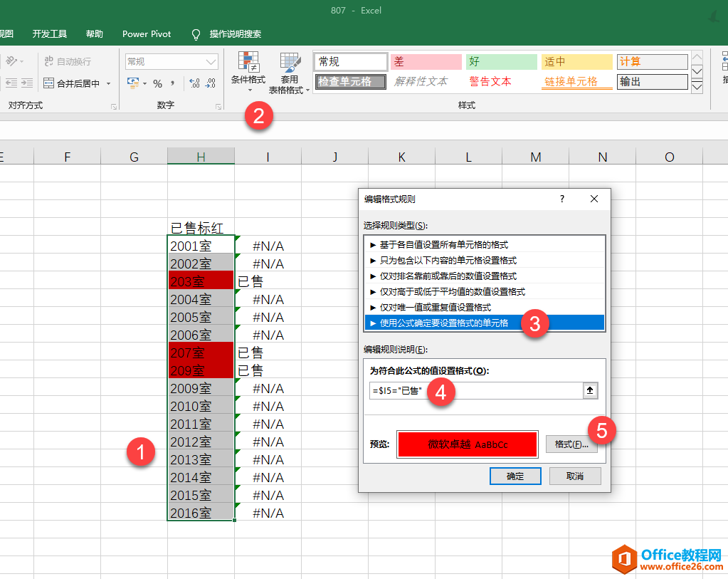Open Format as Table (套用表格格式)
This screenshot has height=579, width=728.
[x=289, y=73]
